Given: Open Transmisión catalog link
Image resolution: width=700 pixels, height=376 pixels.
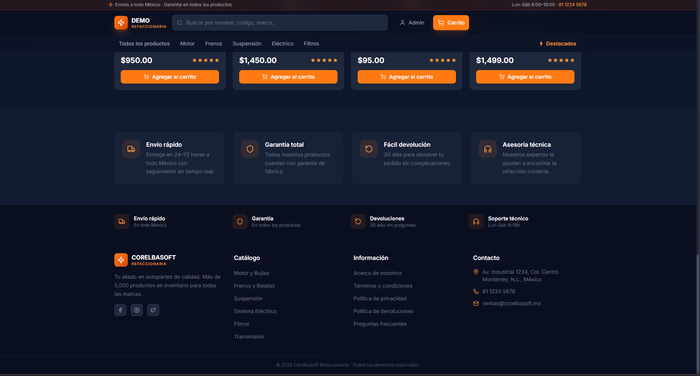Looking at the screenshot, I should coord(249,337).
